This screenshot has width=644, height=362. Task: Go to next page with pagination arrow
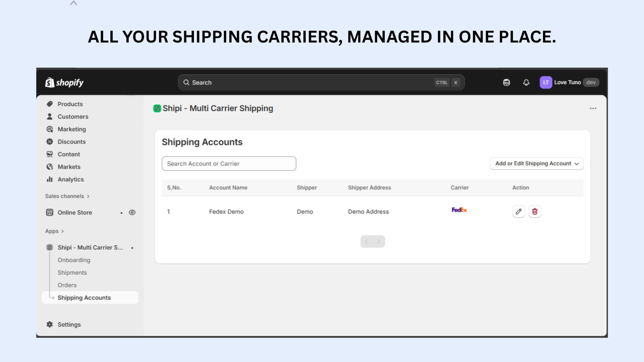coord(379,241)
